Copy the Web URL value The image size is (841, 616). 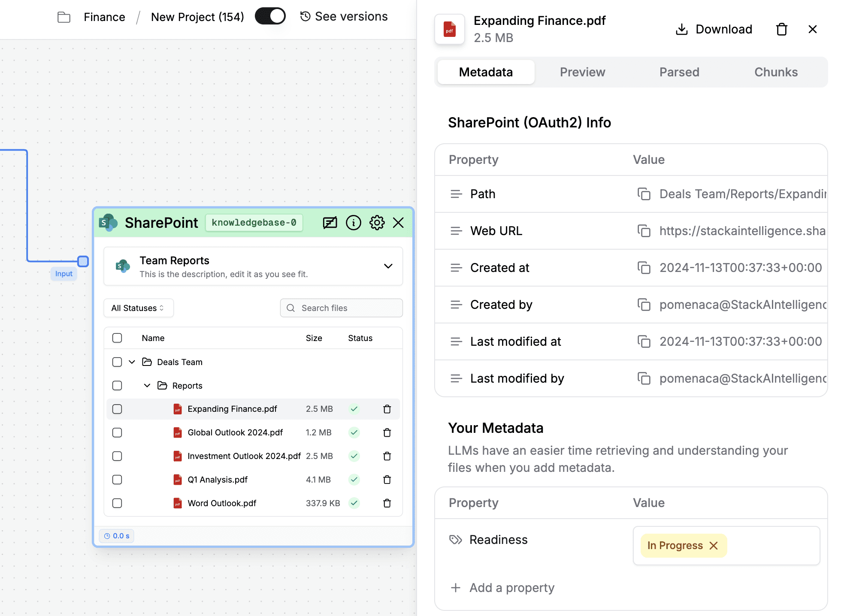[644, 231]
